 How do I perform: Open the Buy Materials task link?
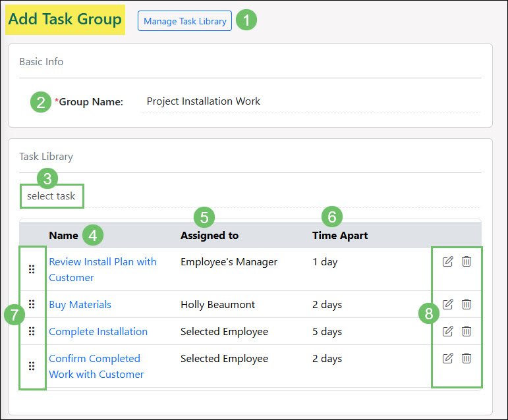(80, 305)
